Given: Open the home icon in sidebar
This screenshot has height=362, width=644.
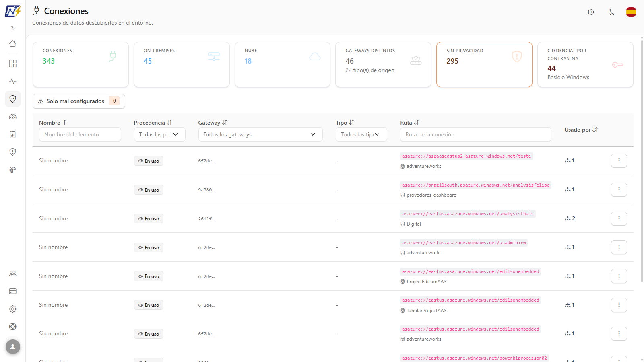Looking at the screenshot, I should 13,43.
